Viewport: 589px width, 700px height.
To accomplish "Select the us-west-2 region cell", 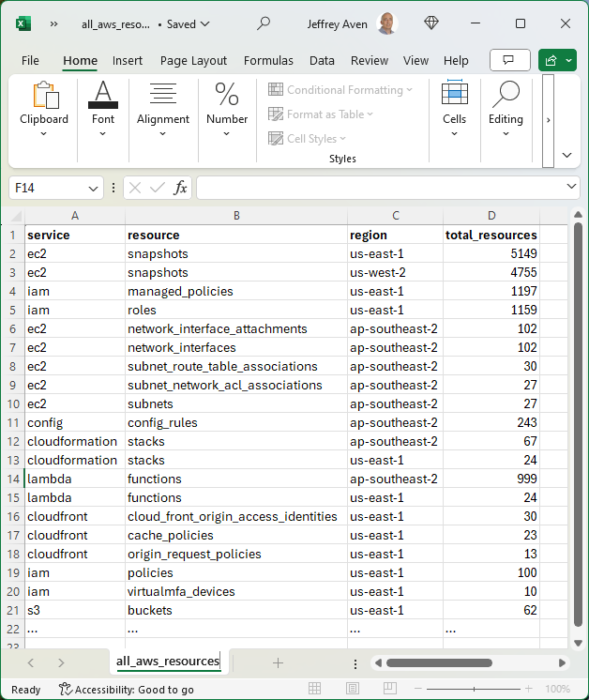I will pyautogui.click(x=396, y=272).
